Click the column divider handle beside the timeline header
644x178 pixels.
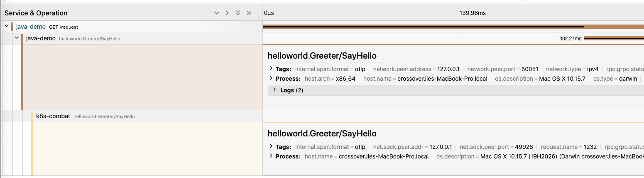tap(259, 17)
